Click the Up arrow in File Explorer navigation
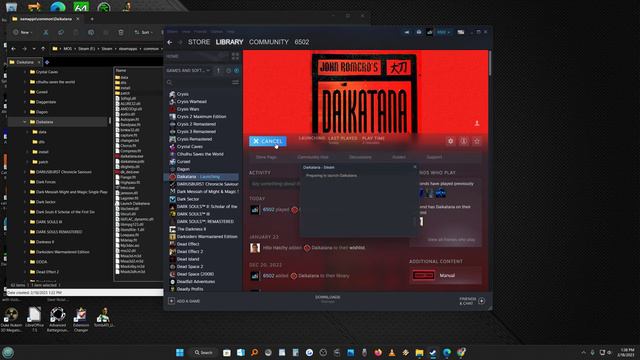 (x=43, y=49)
